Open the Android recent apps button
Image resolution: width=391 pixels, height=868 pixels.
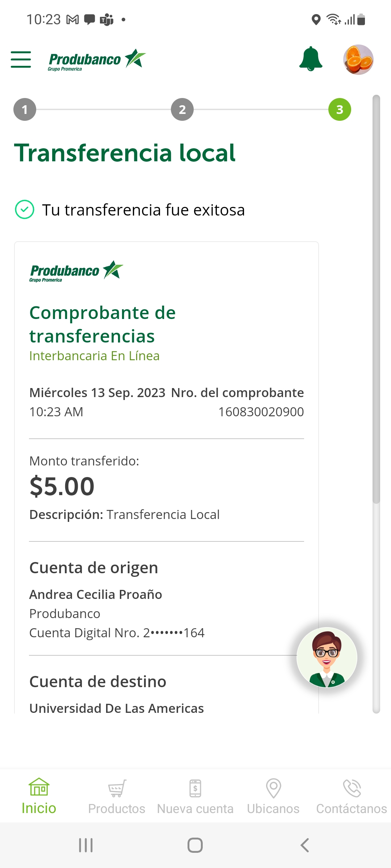tap(86, 845)
